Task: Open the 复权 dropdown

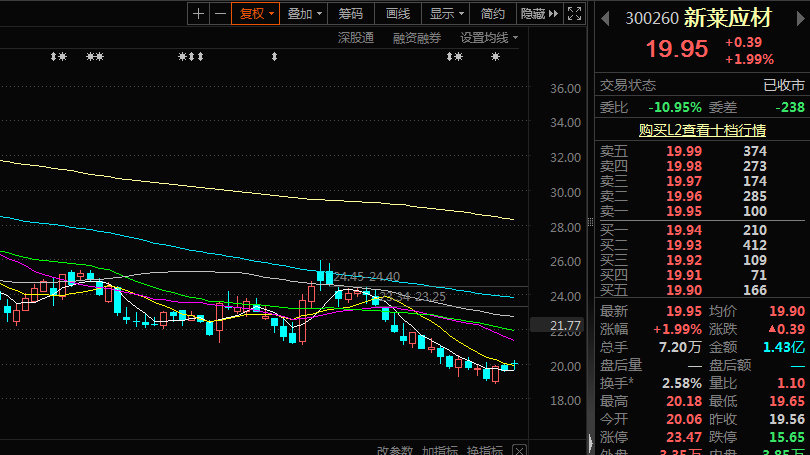Action: (256, 14)
